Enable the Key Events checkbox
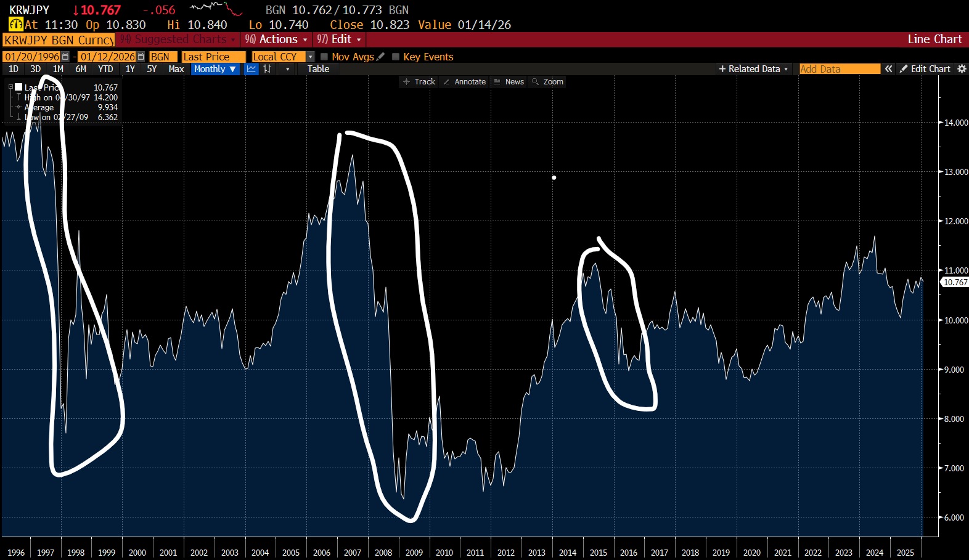The height and width of the screenshot is (560, 969). click(396, 57)
